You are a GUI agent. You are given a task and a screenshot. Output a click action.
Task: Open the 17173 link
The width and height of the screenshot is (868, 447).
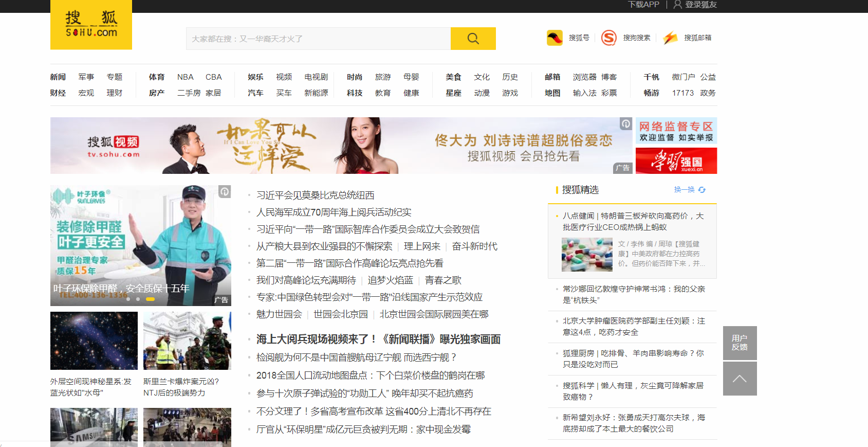pyautogui.click(x=683, y=93)
